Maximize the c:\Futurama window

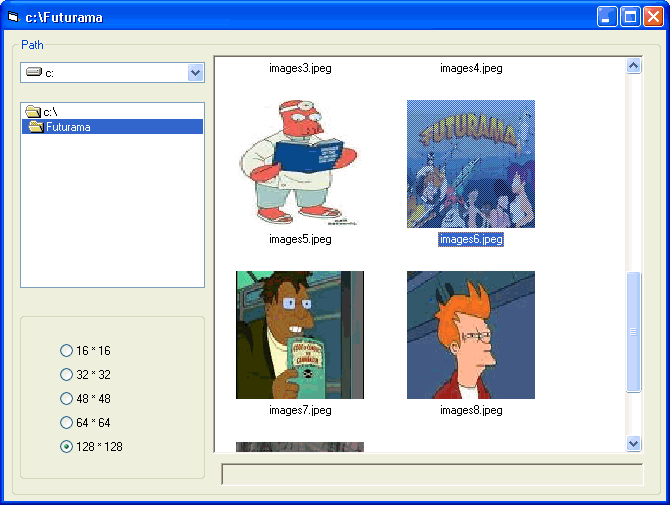[x=630, y=17]
